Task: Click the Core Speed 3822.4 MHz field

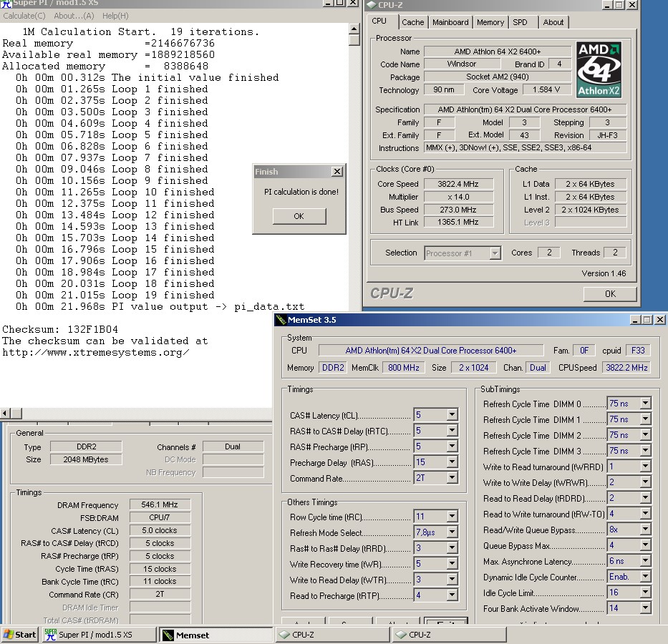Action: pos(458,184)
